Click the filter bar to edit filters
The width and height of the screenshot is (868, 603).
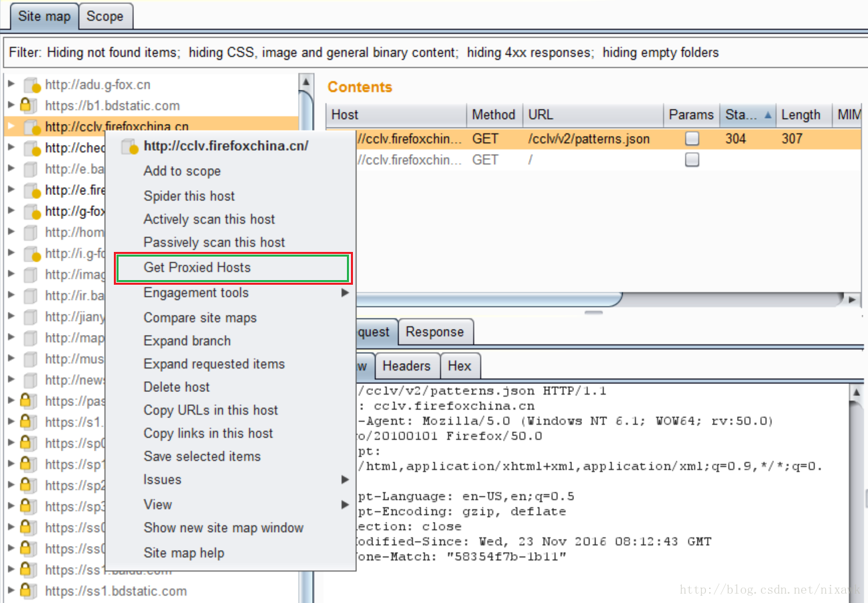[434, 52]
